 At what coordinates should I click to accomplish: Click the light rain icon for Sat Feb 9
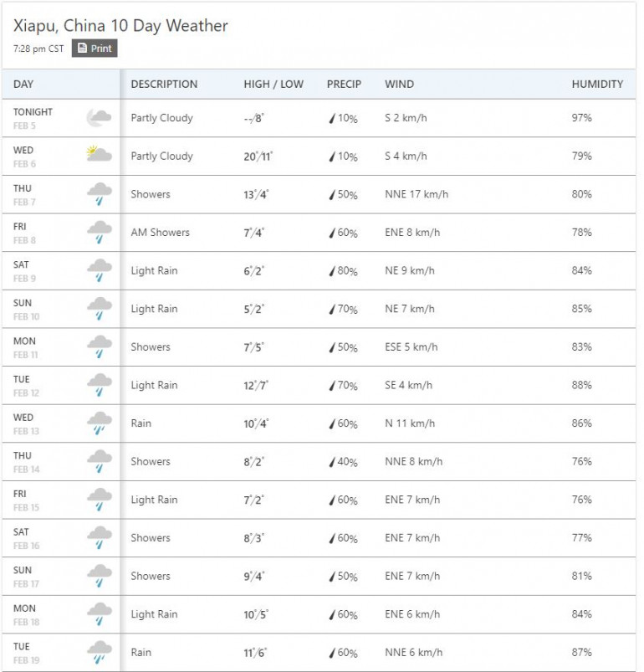[100, 270]
